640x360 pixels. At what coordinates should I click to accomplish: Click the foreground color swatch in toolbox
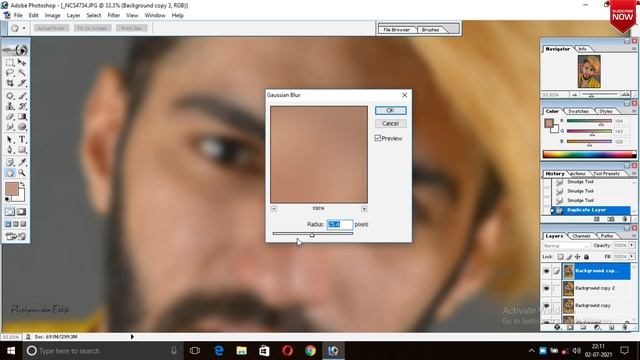tap(12, 189)
